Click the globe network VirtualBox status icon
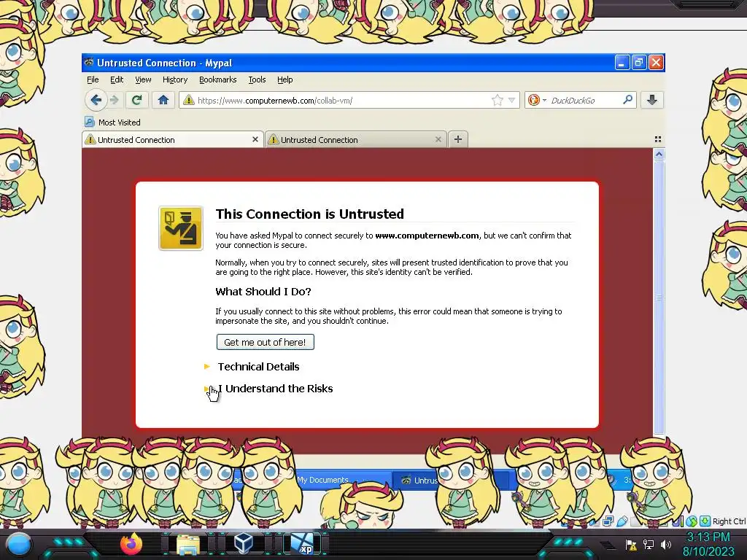Viewport: 747px width, 560px height. tap(692, 521)
